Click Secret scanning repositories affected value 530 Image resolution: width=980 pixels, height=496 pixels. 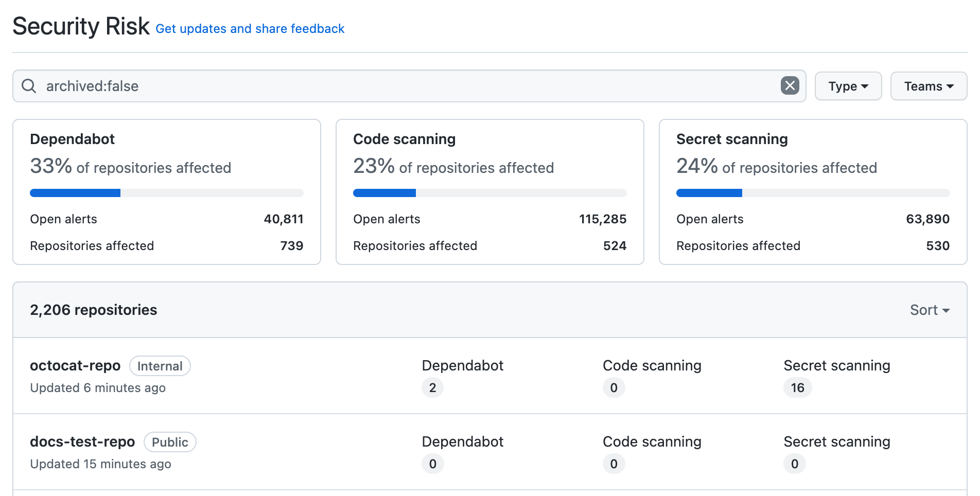pos(938,246)
